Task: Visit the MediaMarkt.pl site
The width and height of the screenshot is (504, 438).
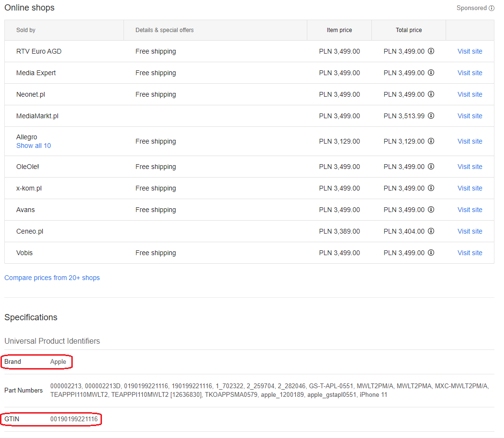Action: coord(470,116)
